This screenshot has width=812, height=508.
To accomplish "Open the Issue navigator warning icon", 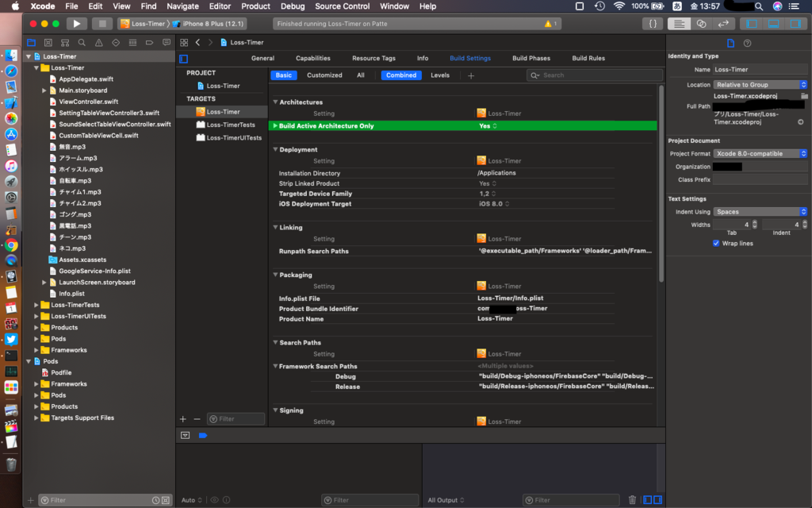I will tap(98, 43).
